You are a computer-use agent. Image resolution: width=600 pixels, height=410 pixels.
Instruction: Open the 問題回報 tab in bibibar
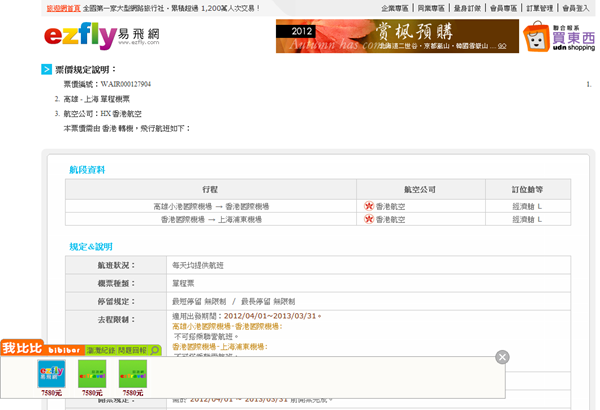click(133, 350)
